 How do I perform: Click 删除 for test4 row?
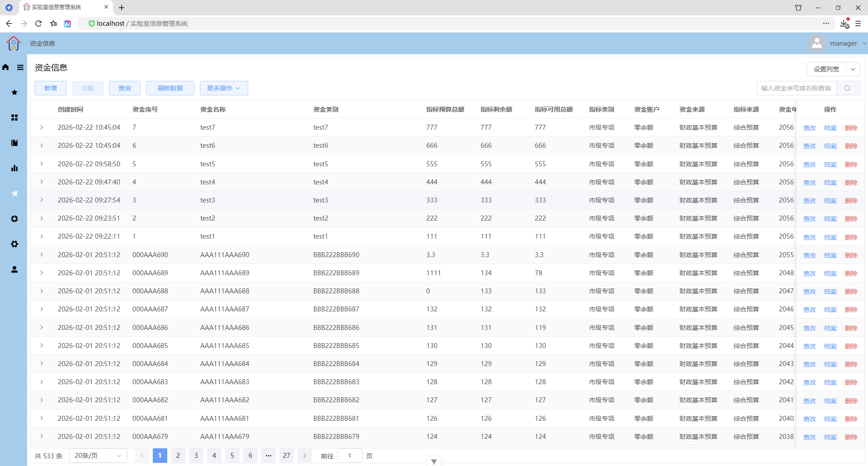pos(851,183)
